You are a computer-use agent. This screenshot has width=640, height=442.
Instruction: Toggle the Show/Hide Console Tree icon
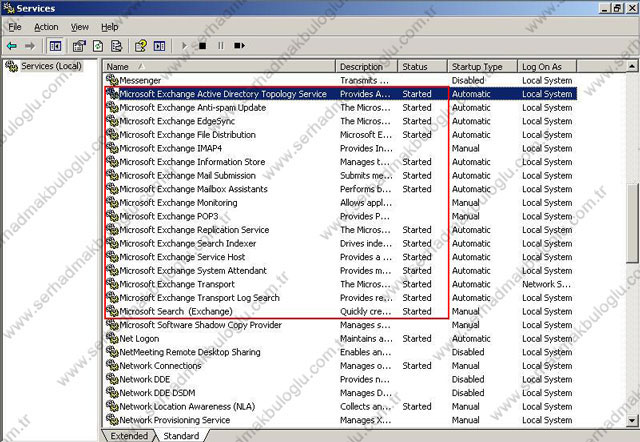point(55,46)
